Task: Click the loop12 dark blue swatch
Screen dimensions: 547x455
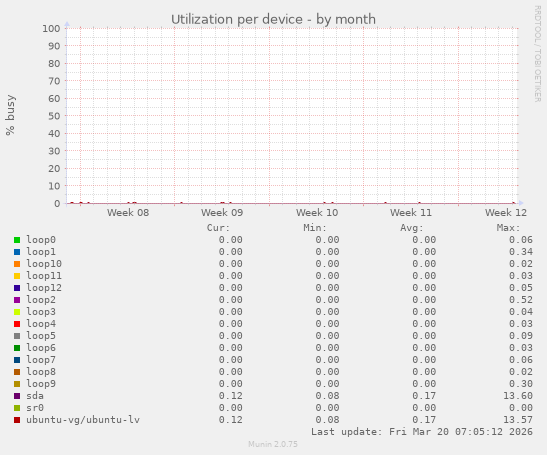Action: [17, 288]
